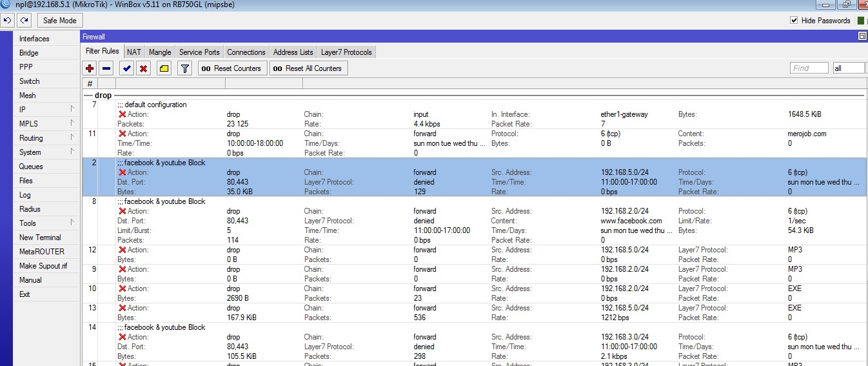Open the Layer7 Protocols tab
Image resolution: width=868 pixels, height=366 pixels.
pos(346,52)
